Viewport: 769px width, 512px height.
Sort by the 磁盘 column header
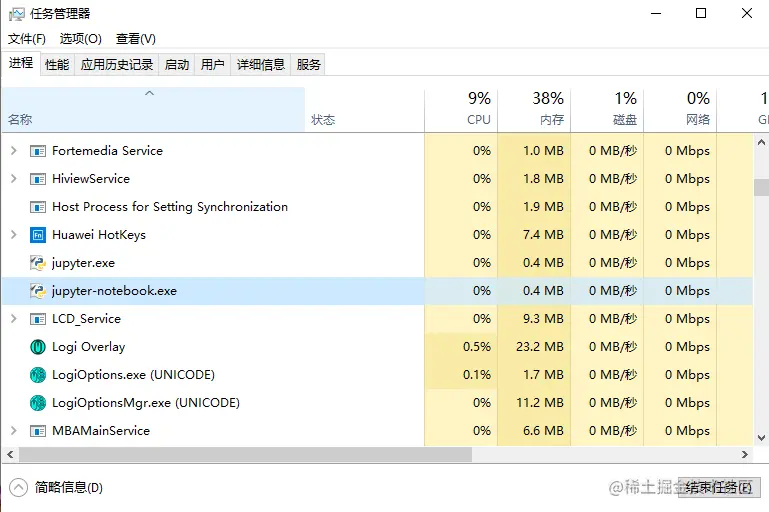(607, 110)
